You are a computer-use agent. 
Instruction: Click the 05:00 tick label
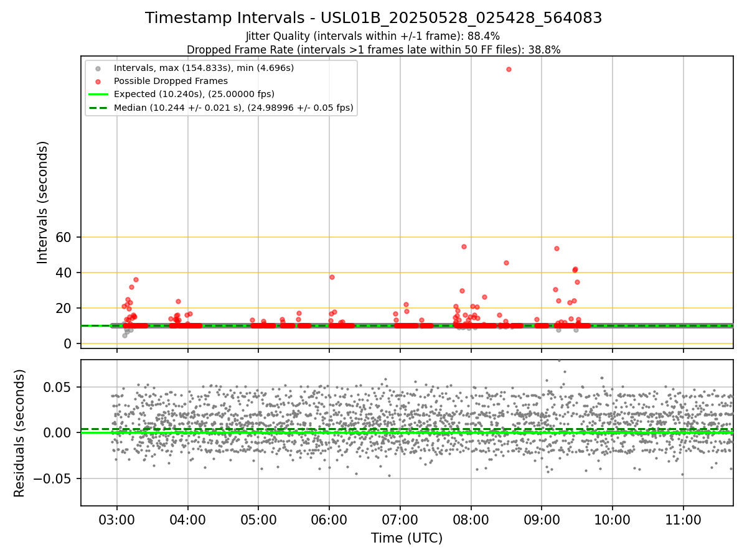point(258,519)
